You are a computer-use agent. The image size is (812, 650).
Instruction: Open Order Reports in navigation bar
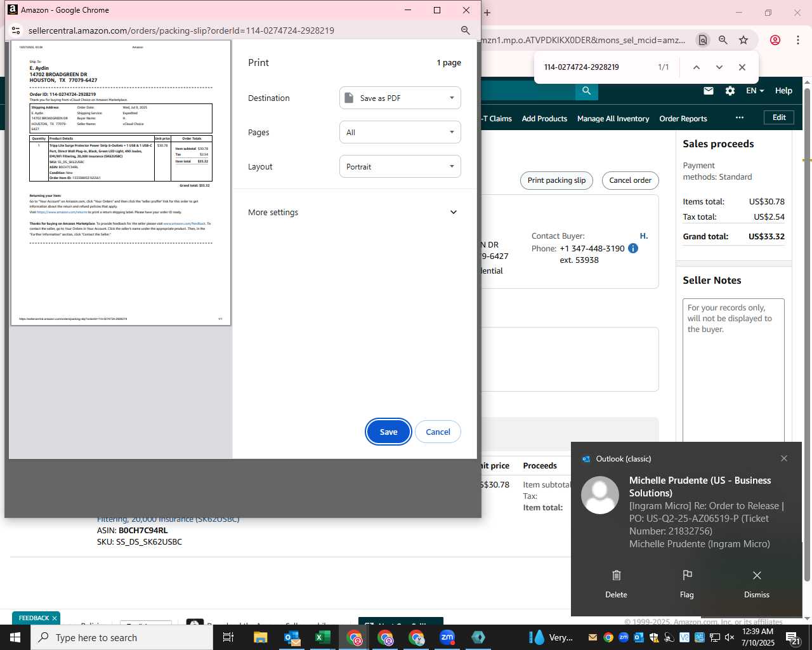683,119
